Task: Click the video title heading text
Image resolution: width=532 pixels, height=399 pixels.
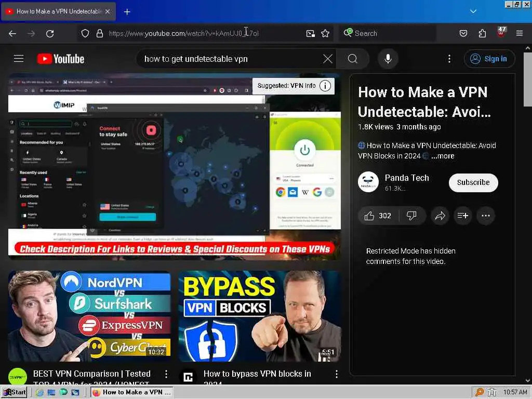Action: (x=424, y=102)
